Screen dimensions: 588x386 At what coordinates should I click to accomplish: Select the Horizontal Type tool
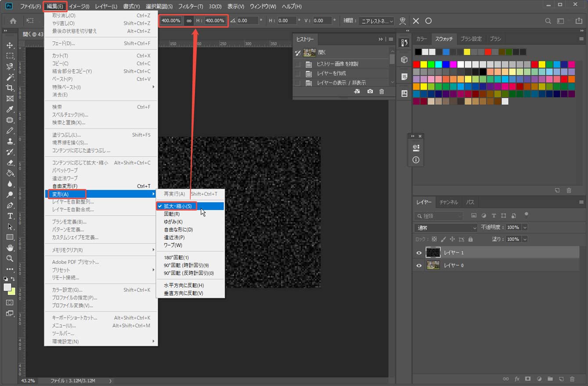10,216
